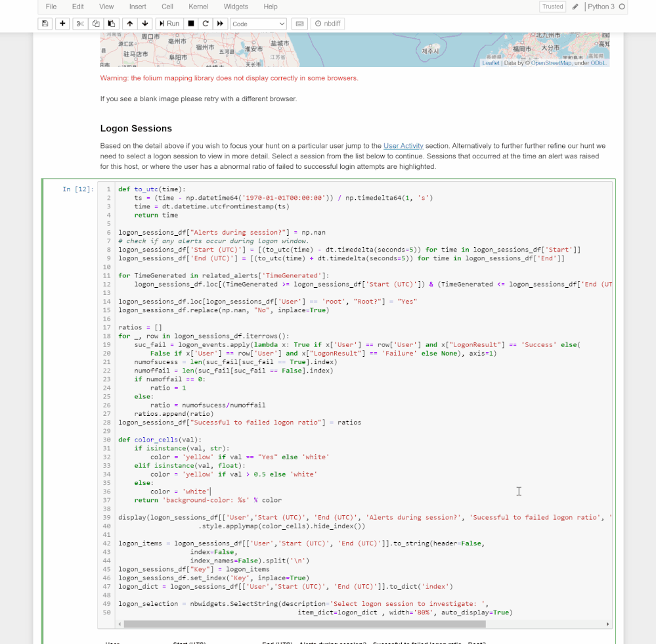The image size is (656, 644).
Task: Click the save and checkpoint icon
Action: pos(45,24)
